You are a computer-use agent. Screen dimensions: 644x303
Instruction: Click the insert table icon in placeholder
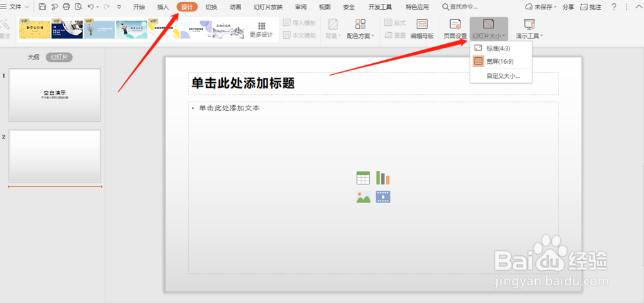pyautogui.click(x=363, y=178)
